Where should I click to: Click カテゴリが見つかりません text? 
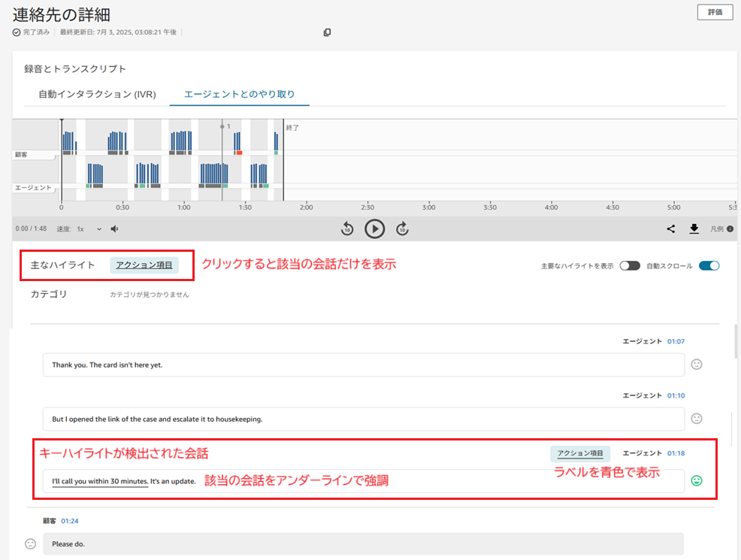pyautogui.click(x=150, y=295)
